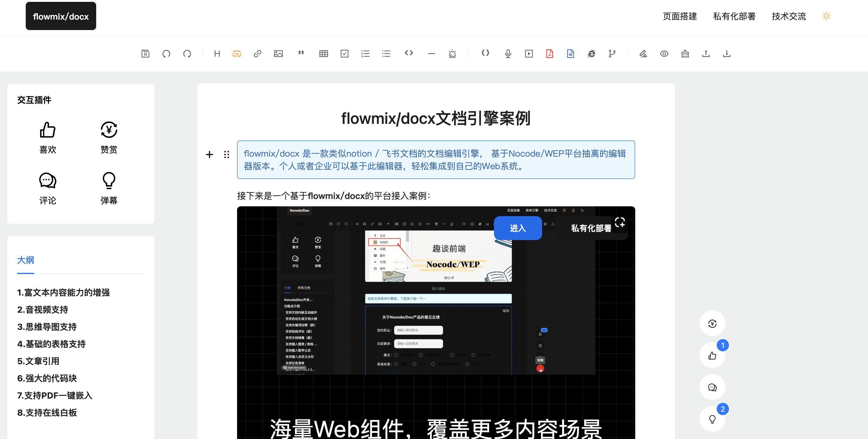Click the code block angle-brackets icon
Screen dimensions: 868x439
point(409,53)
